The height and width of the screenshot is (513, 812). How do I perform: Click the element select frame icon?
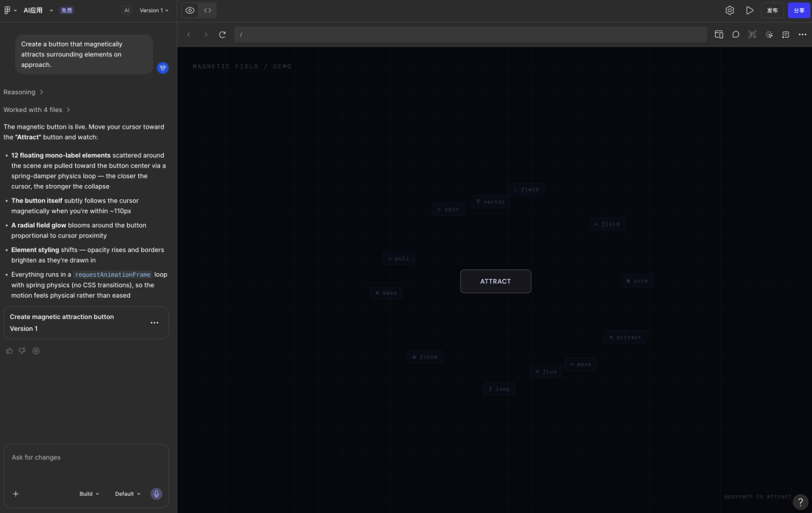(753, 35)
